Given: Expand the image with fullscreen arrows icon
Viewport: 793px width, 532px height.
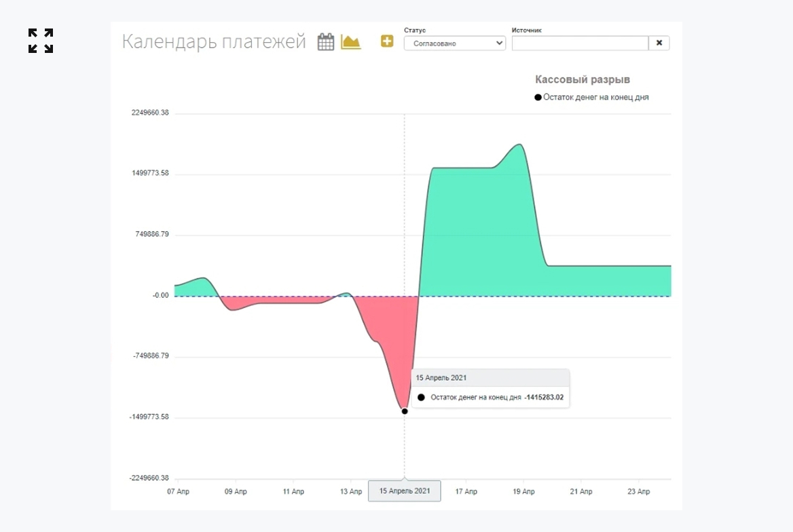Looking at the screenshot, I should [x=41, y=41].
